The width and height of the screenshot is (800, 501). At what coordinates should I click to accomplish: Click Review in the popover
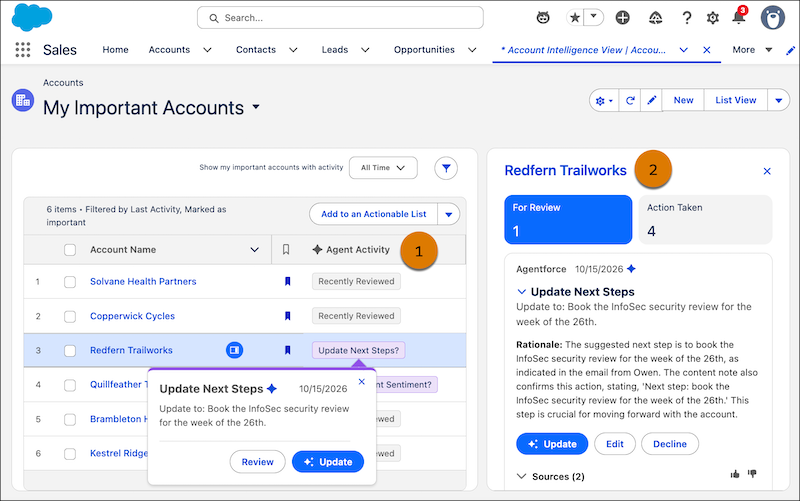coord(258,462)
